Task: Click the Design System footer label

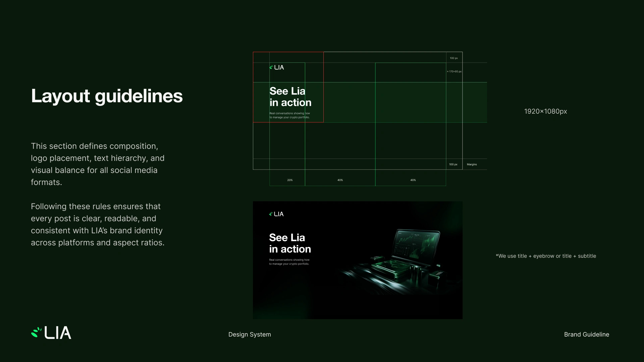Action: 250,335
